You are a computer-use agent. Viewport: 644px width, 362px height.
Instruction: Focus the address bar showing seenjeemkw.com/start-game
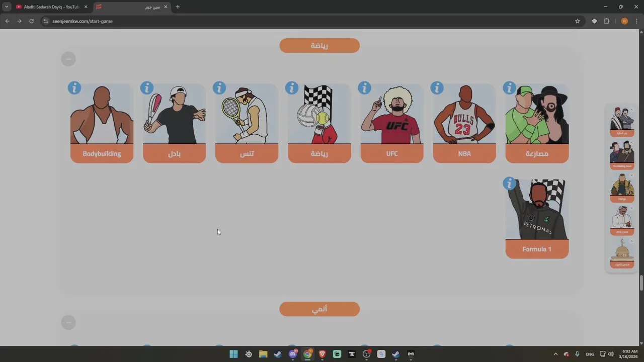(x=312, y=21)
